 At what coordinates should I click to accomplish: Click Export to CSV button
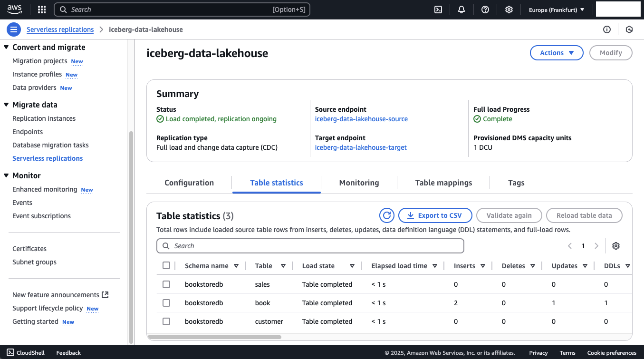click(x=435, y=215)
